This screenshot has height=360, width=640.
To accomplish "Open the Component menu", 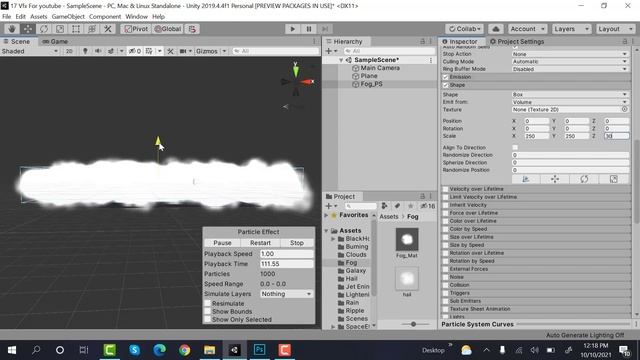I will (105, 17).
